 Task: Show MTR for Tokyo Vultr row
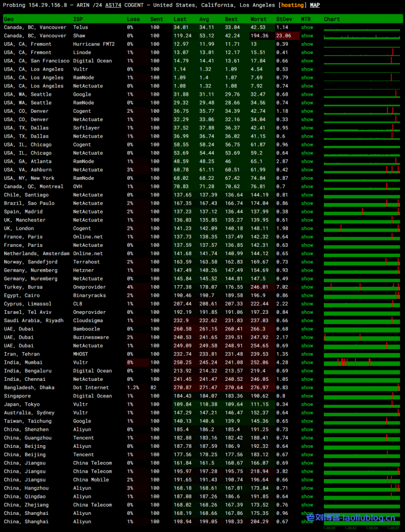[x=307, y=404]
